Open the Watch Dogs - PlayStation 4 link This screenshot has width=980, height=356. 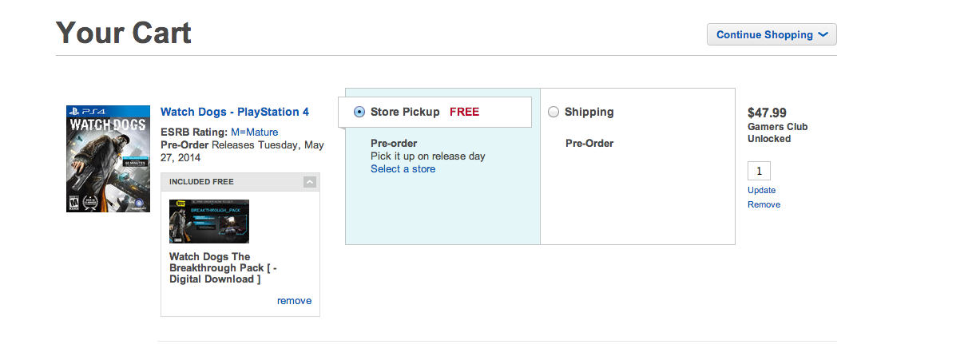pyautogui.click(x=235, y=112)
